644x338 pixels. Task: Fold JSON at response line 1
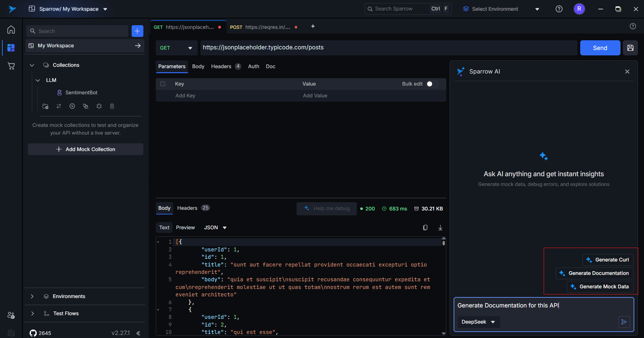(158, 242)
